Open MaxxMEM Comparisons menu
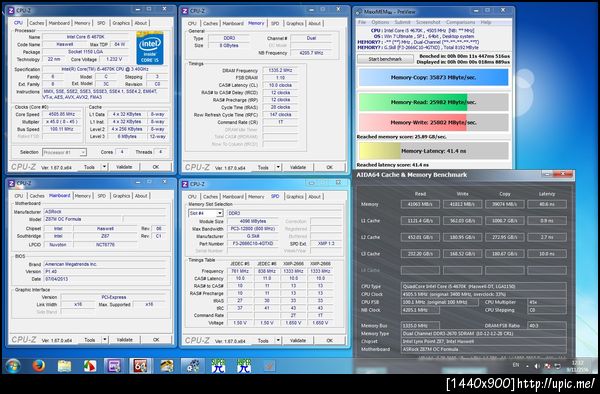This screenshot has width=600, height=394. 461,22
